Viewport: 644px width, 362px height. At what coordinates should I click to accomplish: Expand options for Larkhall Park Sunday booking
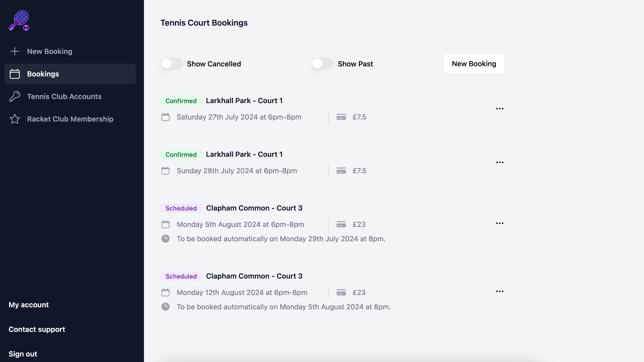[x=499, y=162]
